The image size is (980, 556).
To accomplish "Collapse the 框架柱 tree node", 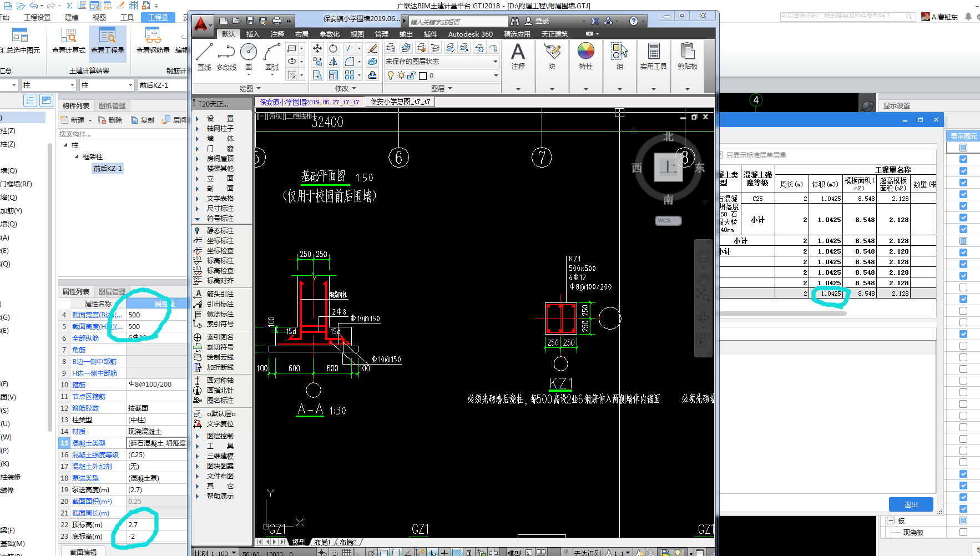I will (x=77, y=156).
